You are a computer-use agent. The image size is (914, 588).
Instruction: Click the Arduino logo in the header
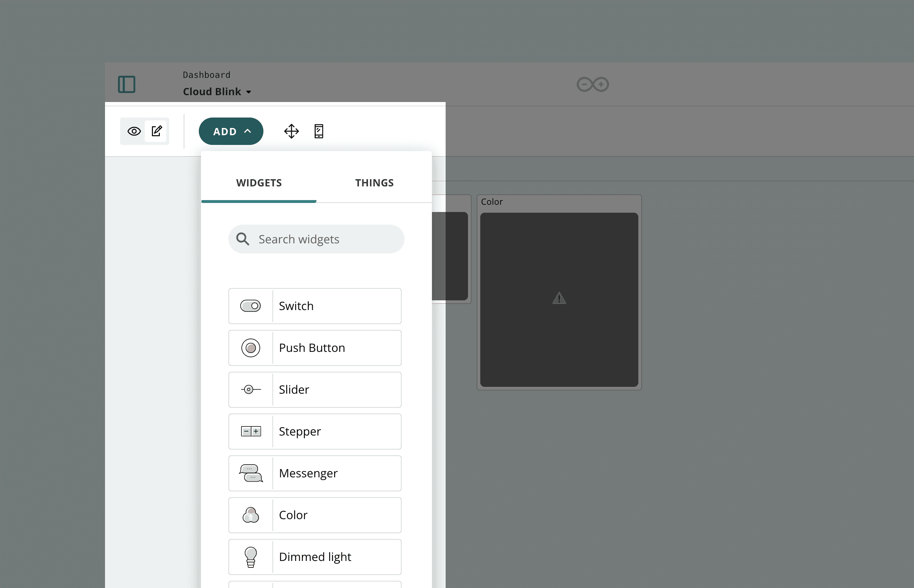(x=592, y=84)
